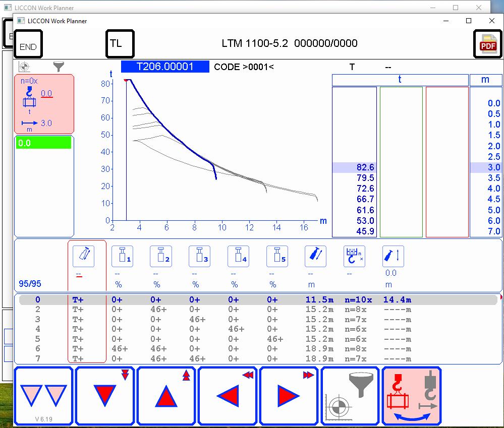Click the 3.5 radius value in m column
The image size is (504, 428).
click(494, 178)
